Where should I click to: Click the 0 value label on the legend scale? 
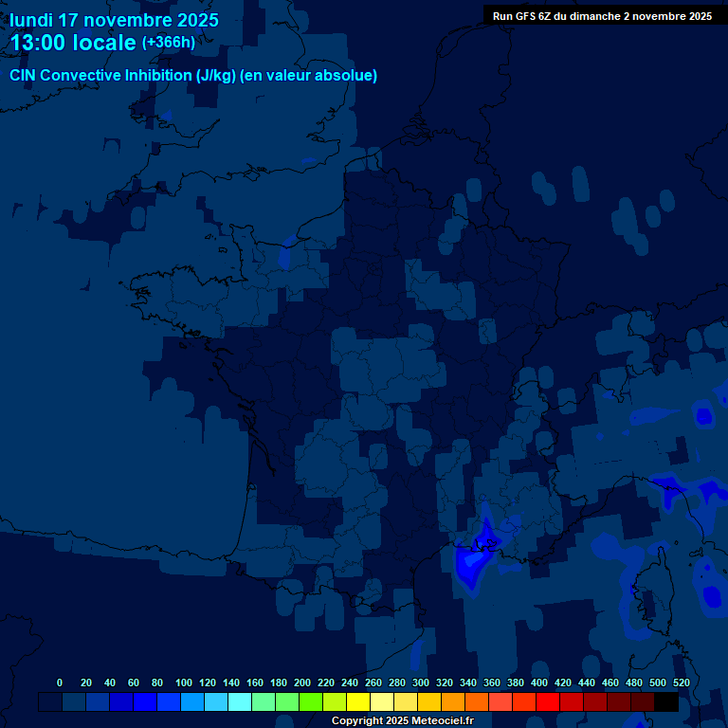click(x=60, y=682)
